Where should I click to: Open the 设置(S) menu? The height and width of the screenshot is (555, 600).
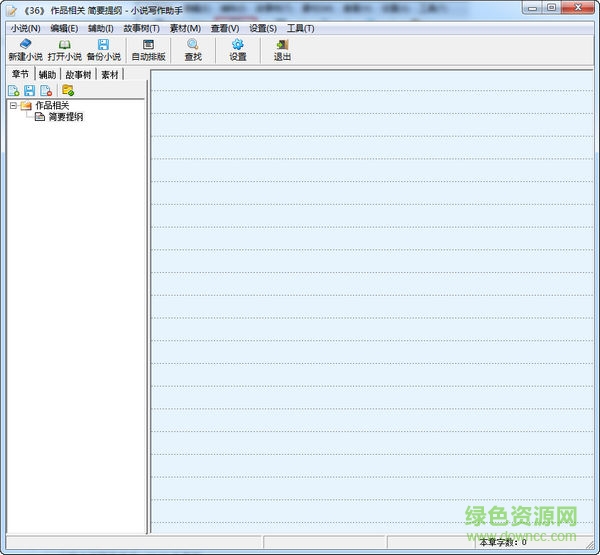263,28
